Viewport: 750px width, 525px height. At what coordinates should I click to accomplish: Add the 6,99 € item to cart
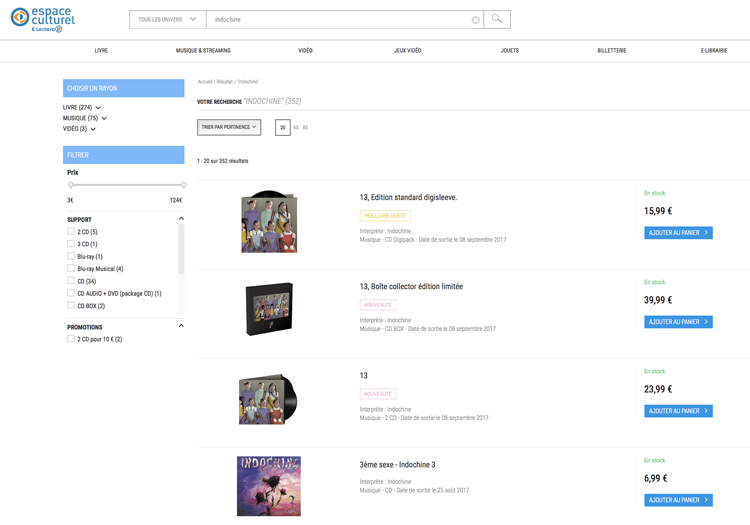[678, 500]
